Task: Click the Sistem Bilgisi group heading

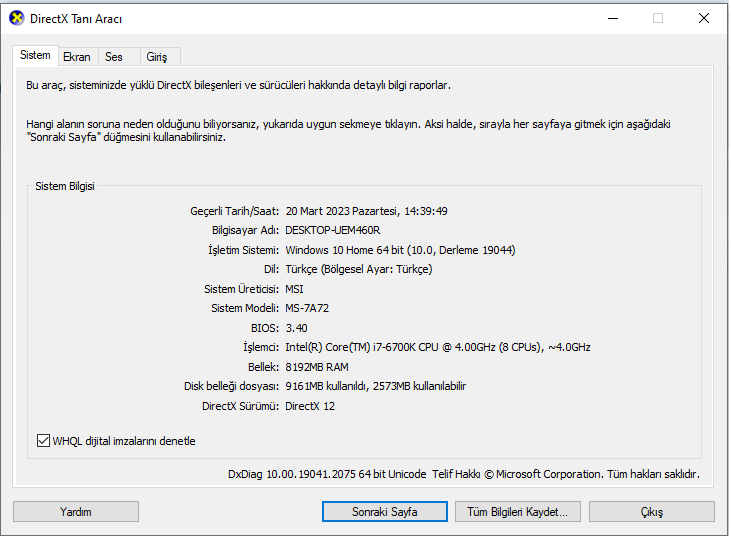Action: tap(65, 186)
